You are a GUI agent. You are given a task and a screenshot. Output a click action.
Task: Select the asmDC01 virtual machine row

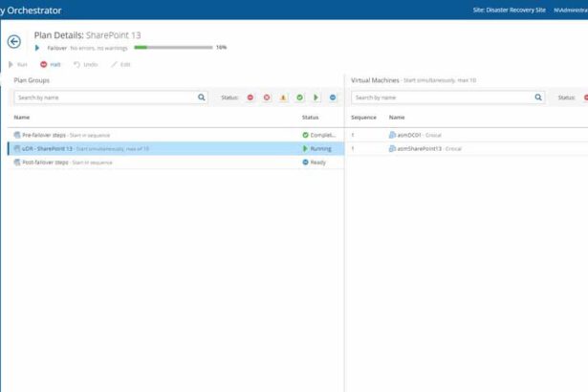click(x=467, y=135)
